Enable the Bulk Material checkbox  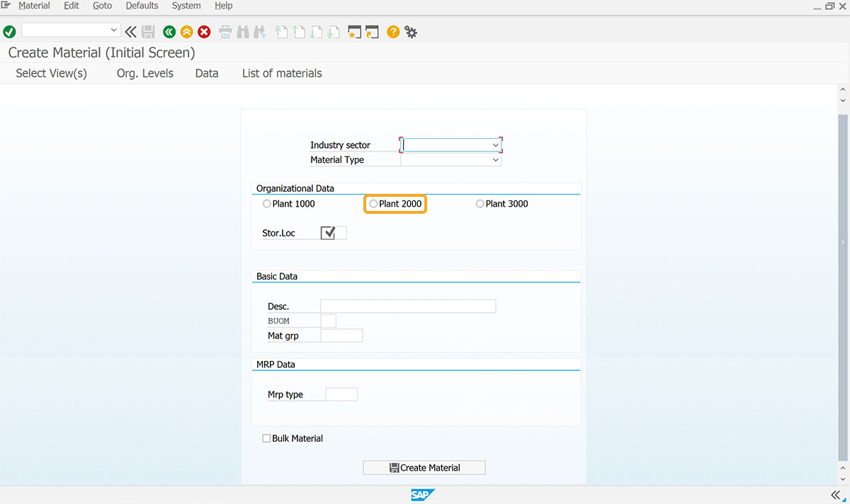click(266, 439)
